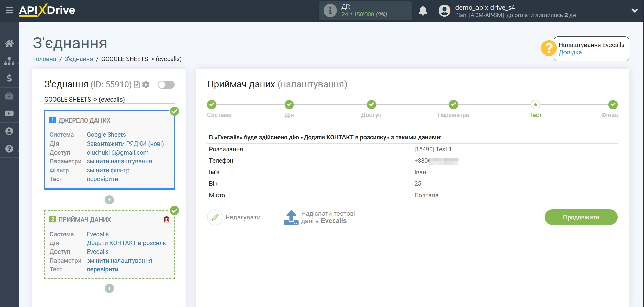Add a step between source and receiver
644x307 pixels.
click(109, 200)
